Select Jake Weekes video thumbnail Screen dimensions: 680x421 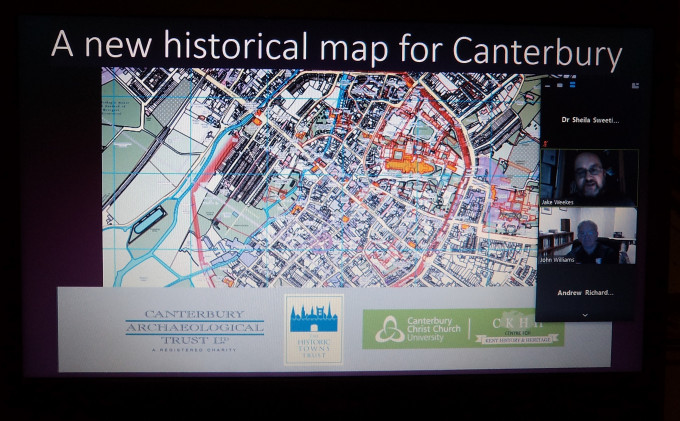tap(589, 178)
